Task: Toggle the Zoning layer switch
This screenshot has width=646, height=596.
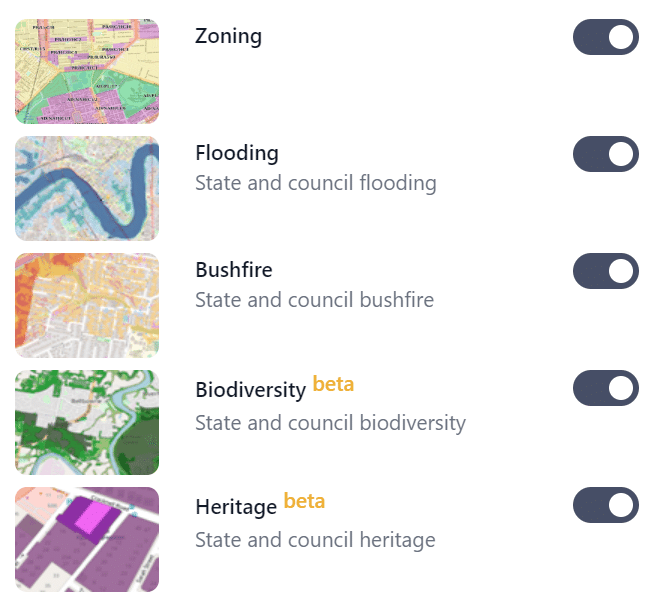Action: click(606, 37)
